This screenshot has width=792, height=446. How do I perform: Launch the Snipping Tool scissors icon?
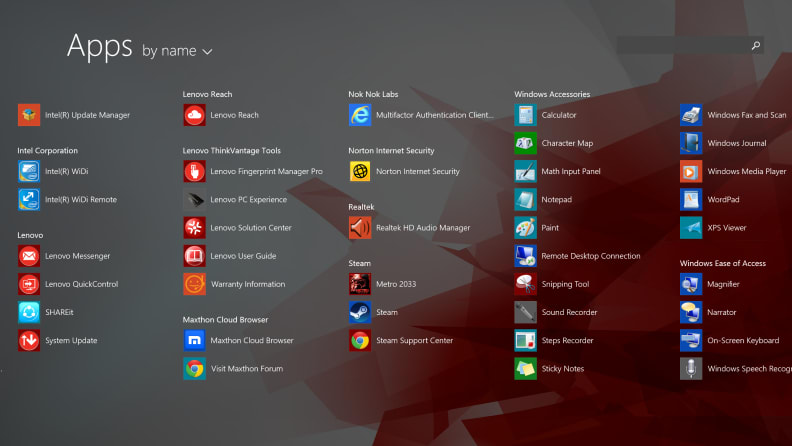[525, 284]
